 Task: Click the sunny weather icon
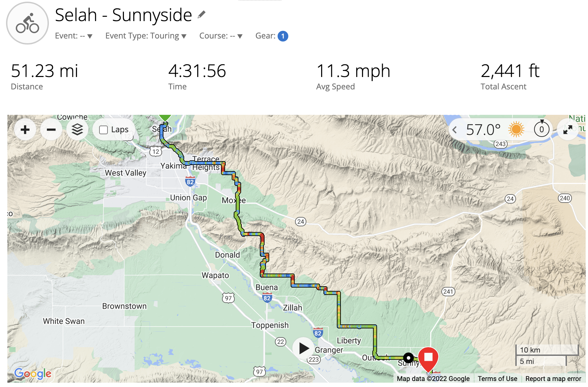516,130
